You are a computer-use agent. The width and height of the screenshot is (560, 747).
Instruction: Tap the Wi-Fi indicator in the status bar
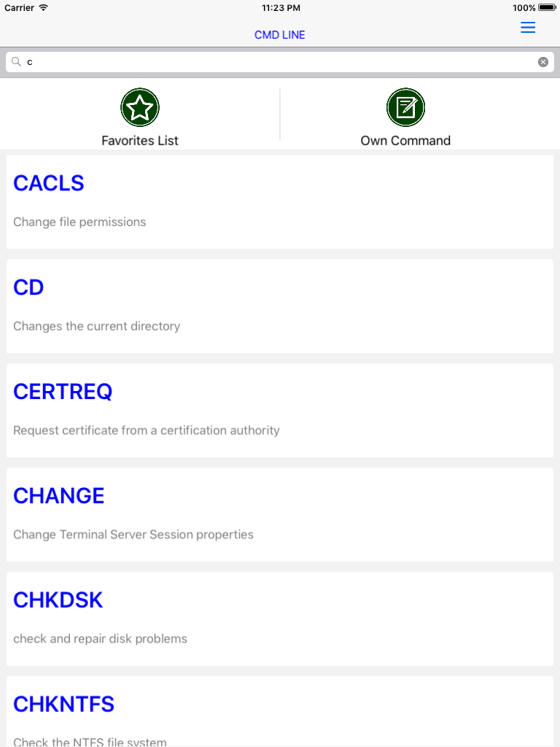[42, 8]
